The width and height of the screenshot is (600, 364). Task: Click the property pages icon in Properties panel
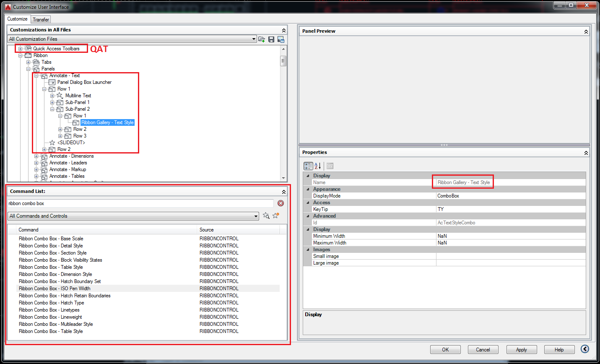(x=330, y=166)
